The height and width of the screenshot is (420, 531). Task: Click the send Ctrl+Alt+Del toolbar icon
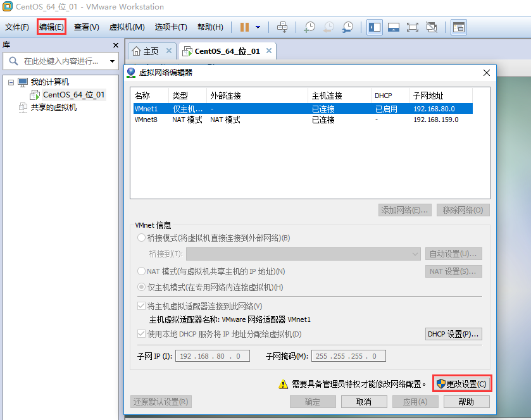click(x=282, y=27)
